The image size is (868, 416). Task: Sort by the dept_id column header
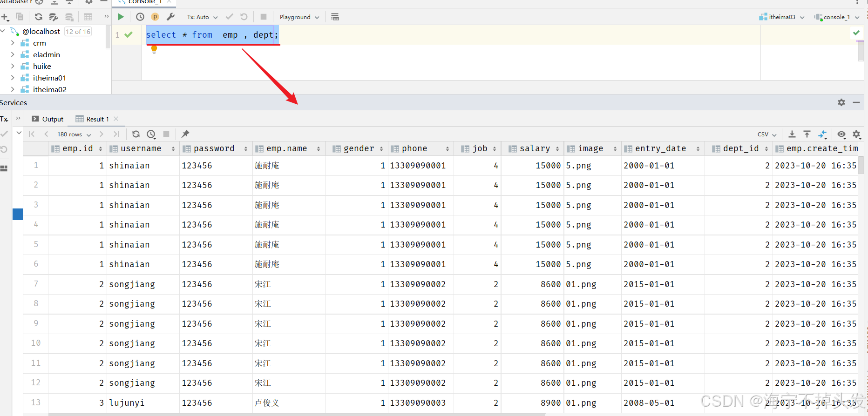[x=739, y=148]
